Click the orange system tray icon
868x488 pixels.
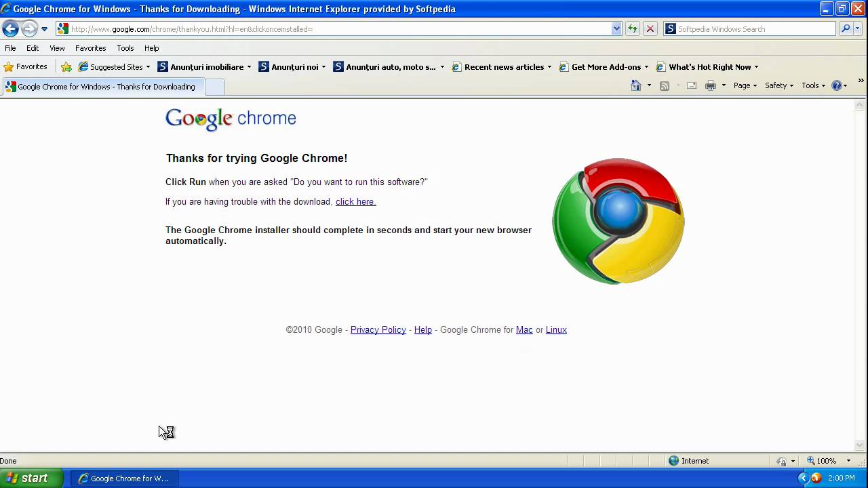tap(816, 478)
